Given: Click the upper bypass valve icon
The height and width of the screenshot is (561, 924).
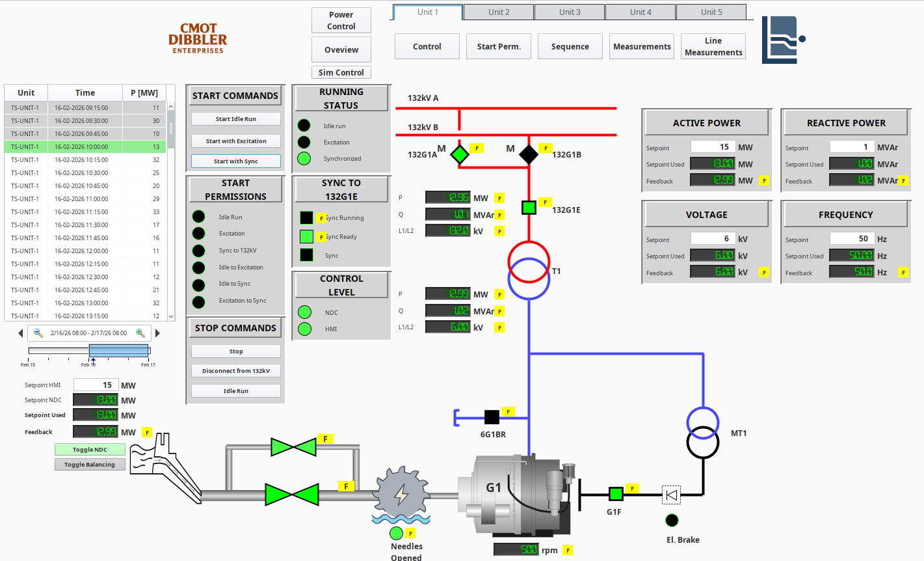Looking at the screenshot, I should click(294, 447).
